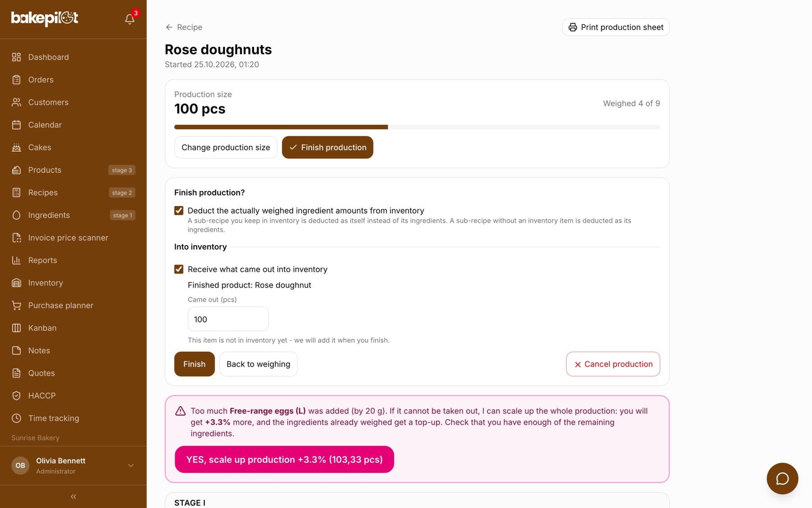
Task: Click the Cakes icon in sidebar
Action: click(x=16, y=147)
